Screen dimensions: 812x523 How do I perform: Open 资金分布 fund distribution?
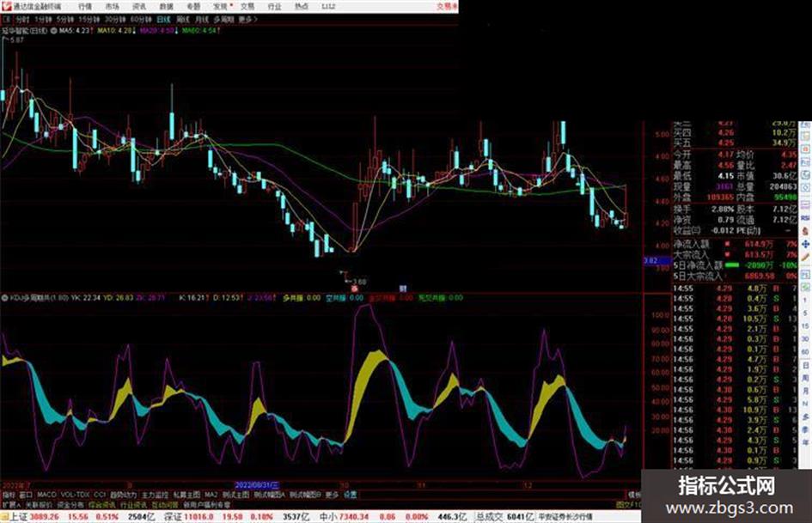coord(70,505)
